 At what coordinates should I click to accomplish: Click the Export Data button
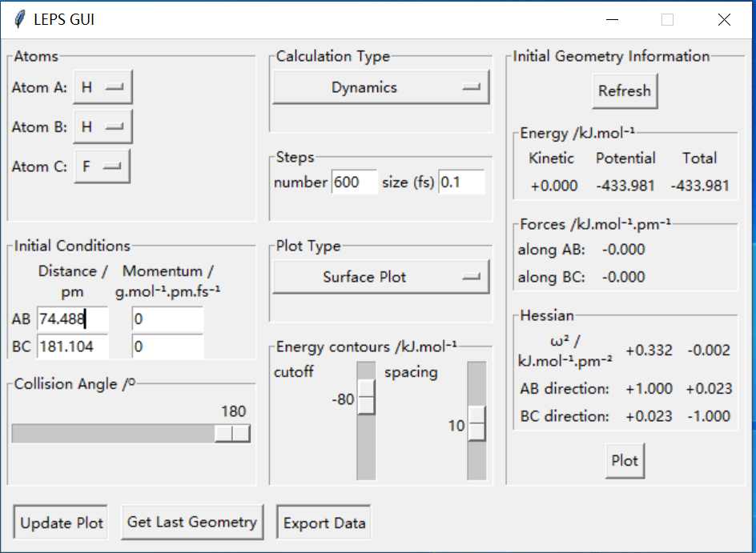click(x=324, y=523)
